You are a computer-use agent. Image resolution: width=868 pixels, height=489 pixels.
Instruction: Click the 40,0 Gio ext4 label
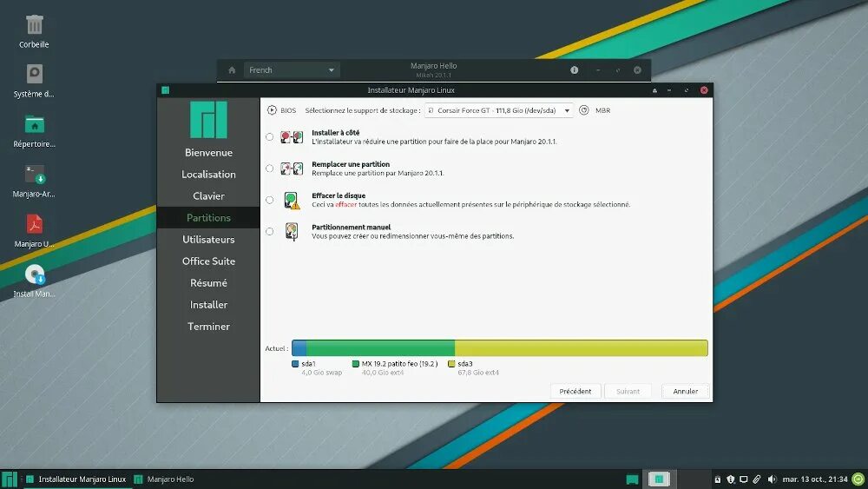point(383,373)
